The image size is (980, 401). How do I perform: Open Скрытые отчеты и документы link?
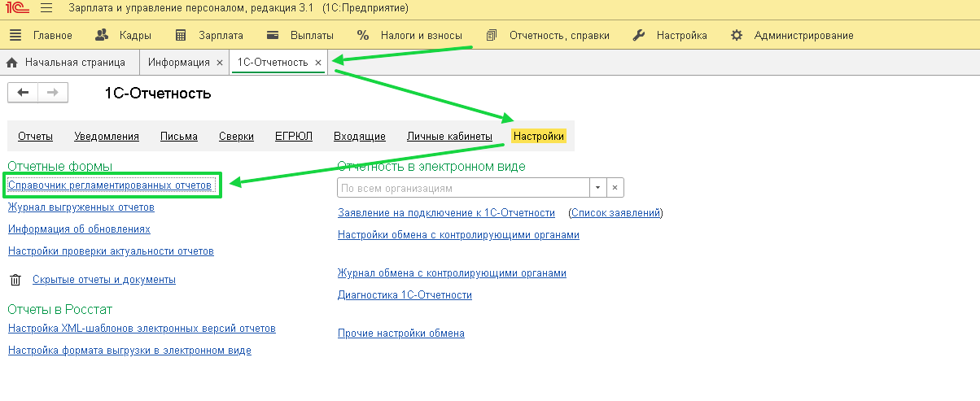[x=104, y=280]
